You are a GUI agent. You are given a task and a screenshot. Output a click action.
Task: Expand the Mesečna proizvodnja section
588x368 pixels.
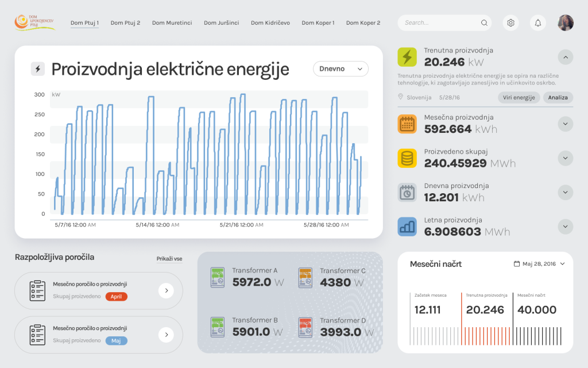pyautogui.click(x=565, y=124)
